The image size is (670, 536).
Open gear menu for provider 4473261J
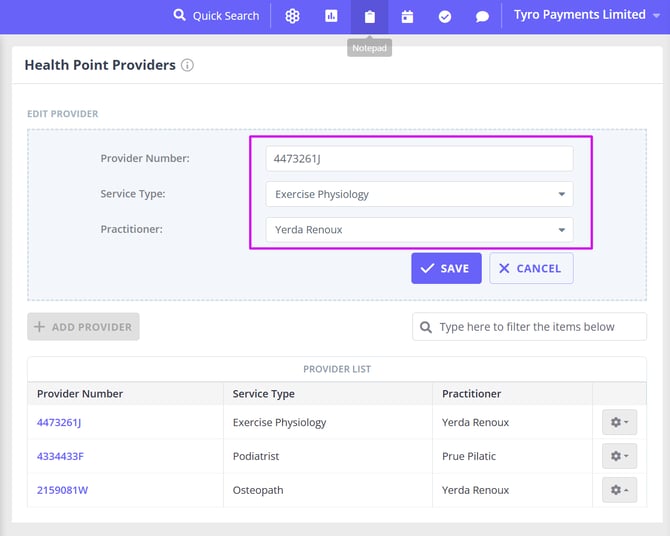click(x=619, y=422)
